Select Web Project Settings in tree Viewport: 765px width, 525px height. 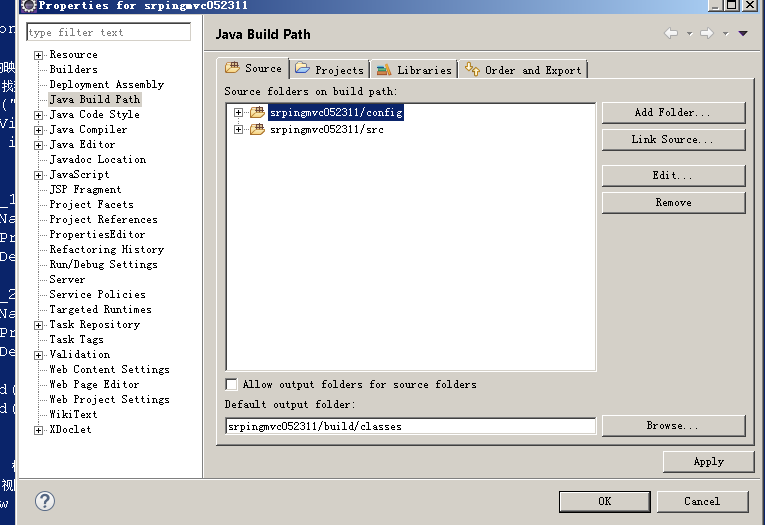[109, 400]
